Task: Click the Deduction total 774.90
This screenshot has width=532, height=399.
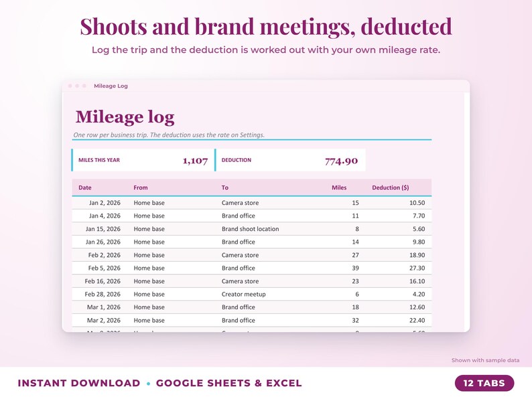Action: (341, 161)
